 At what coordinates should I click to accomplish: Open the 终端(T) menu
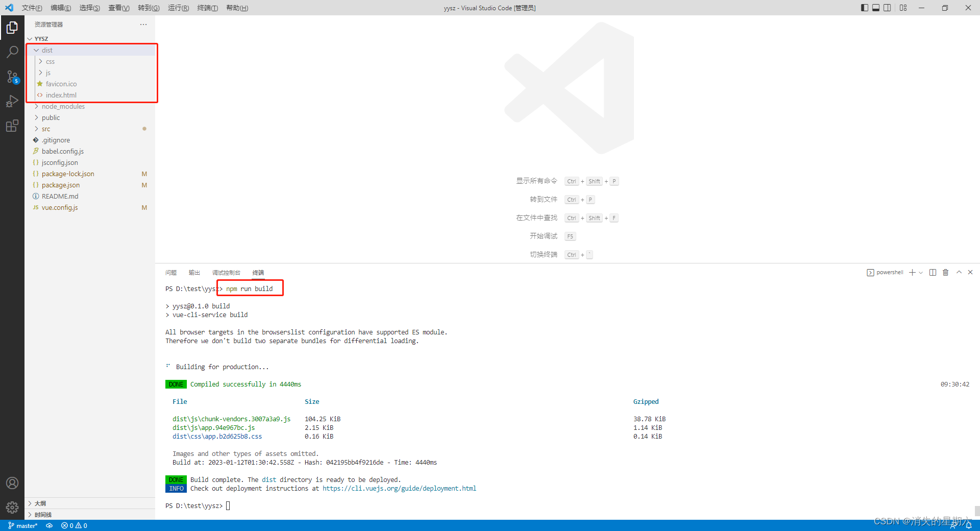207,8
